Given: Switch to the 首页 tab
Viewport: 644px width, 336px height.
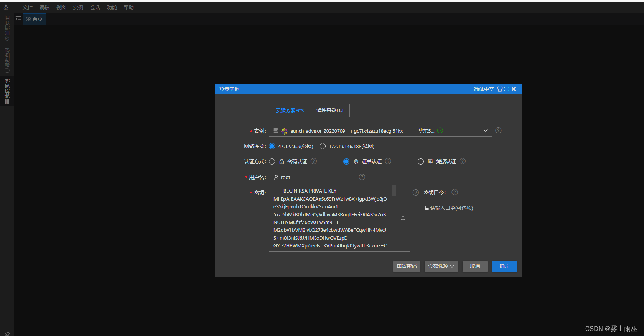Looking at the screenshot, I should 35,19.
